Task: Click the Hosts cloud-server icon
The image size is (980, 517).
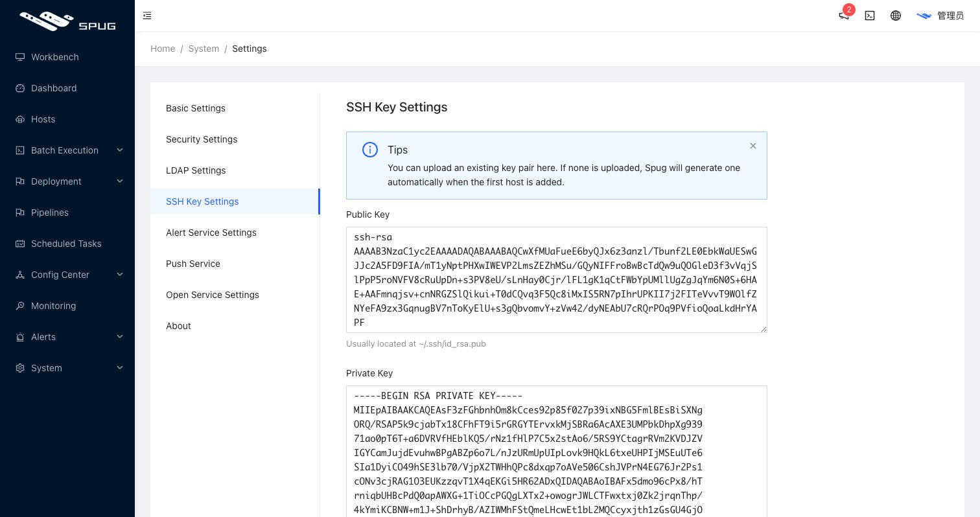Action: click(x=20, y=119)
